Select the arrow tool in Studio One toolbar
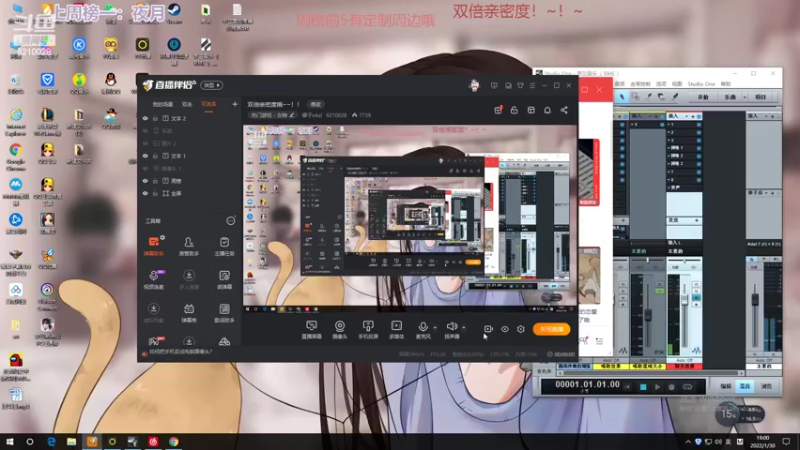 point(622,96)
